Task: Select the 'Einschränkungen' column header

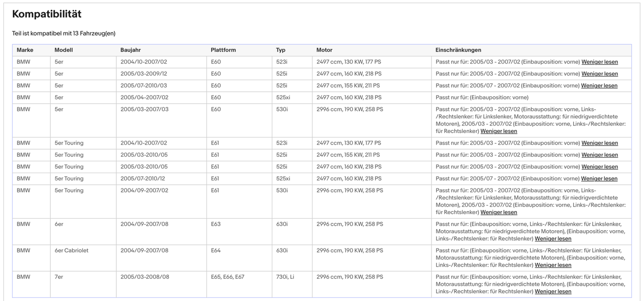Action: (x=458, y=50)
